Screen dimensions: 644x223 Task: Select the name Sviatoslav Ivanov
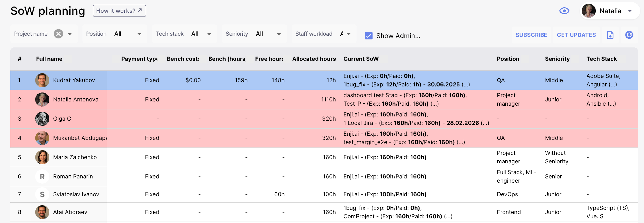[x=76, y=194]
